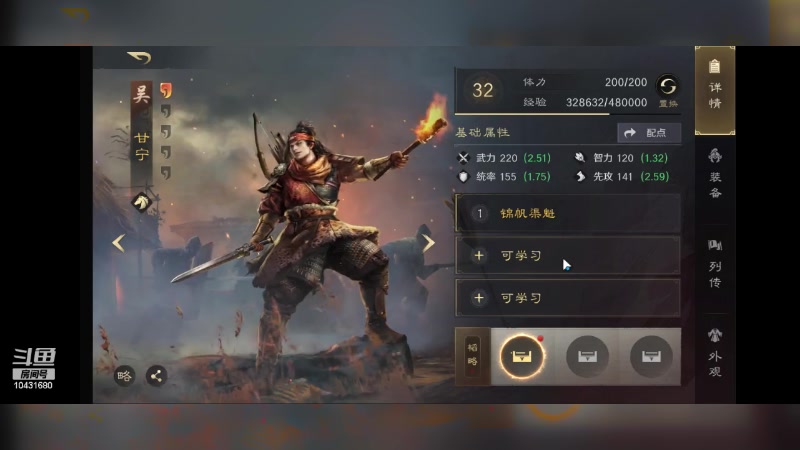Click the cavalry horse emblem under 甘宁
The image size is (800, 450).
click(x=142, y=203)
